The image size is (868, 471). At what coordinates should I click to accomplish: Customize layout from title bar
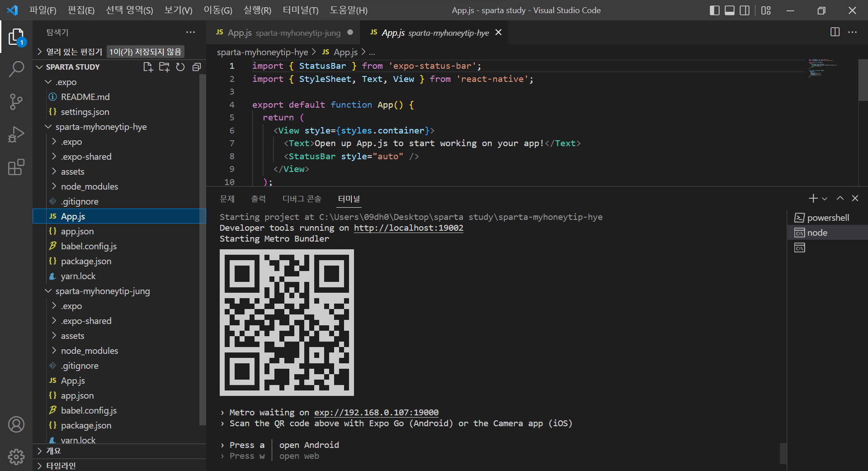coord(766,10)
